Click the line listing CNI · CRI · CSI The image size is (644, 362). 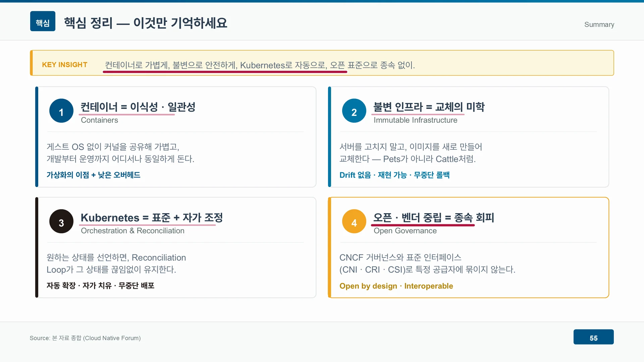pos(427,269)
